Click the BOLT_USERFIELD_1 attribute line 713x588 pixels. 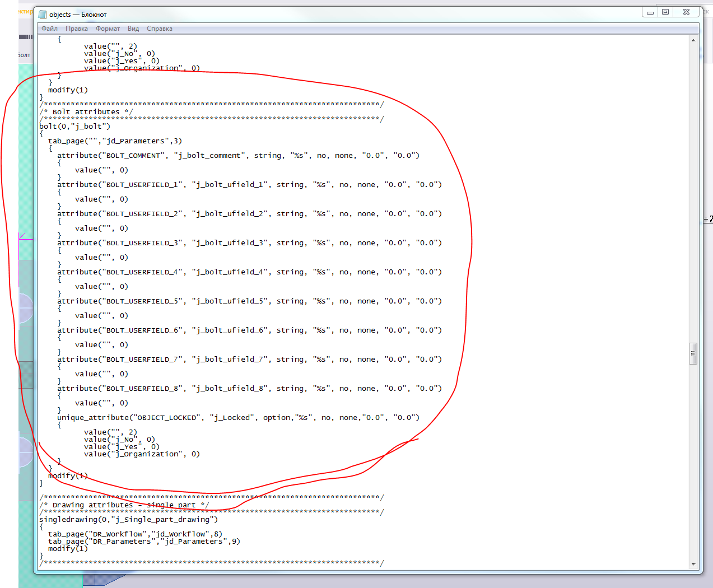(249, 185)
